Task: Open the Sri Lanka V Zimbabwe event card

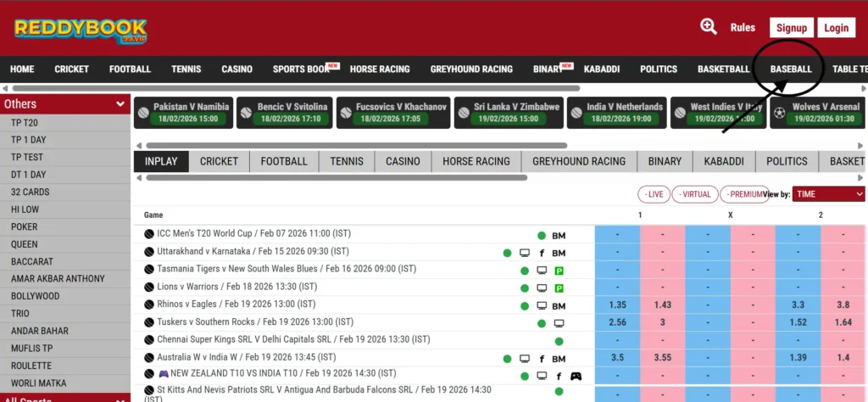Action: pos(509,113)
